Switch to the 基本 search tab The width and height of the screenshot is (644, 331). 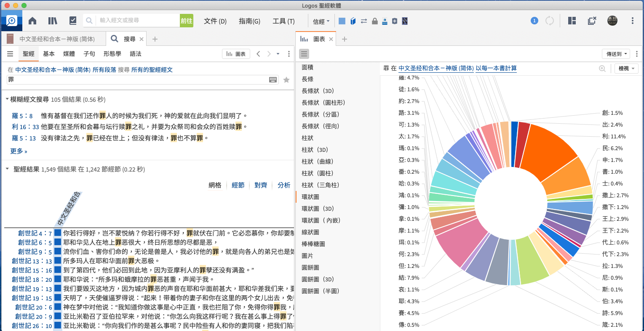coord(49,54)
